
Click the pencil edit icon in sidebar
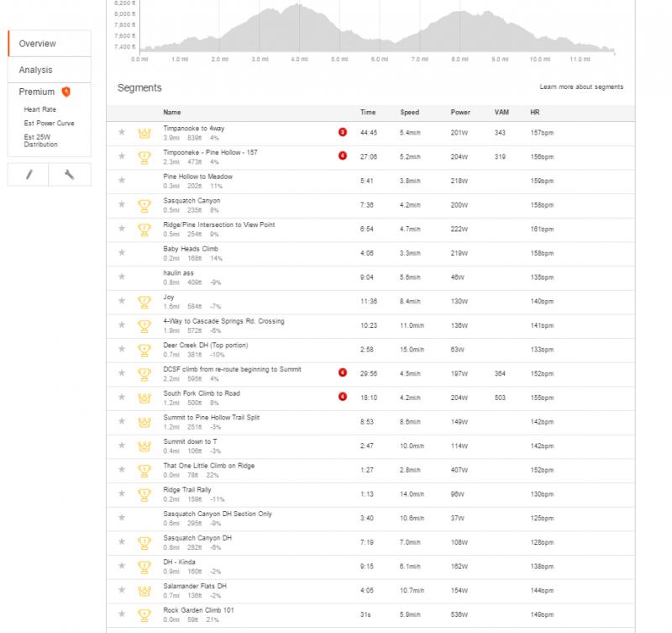29,175
